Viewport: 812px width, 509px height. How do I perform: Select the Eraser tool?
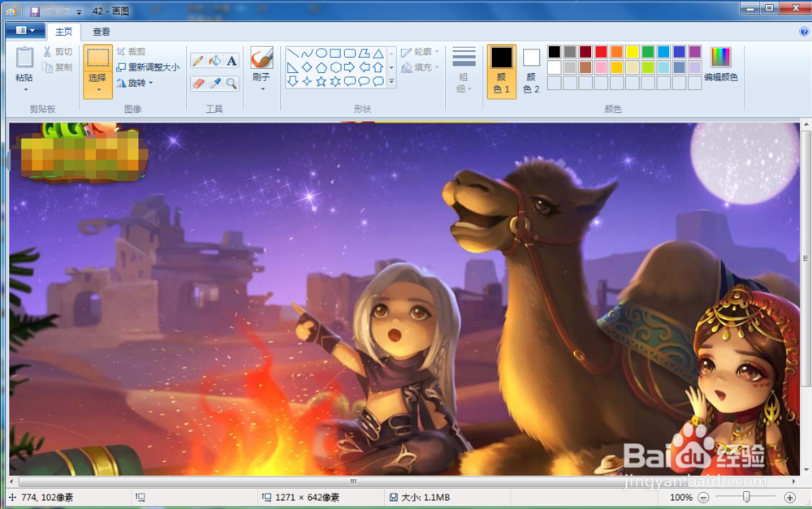(x=198, y=83)
